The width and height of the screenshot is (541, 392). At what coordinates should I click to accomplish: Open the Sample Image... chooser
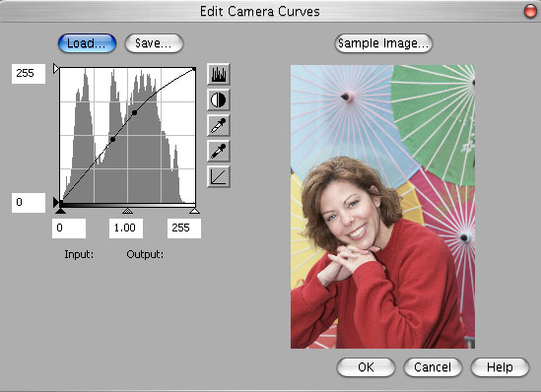tap(383, 43)
